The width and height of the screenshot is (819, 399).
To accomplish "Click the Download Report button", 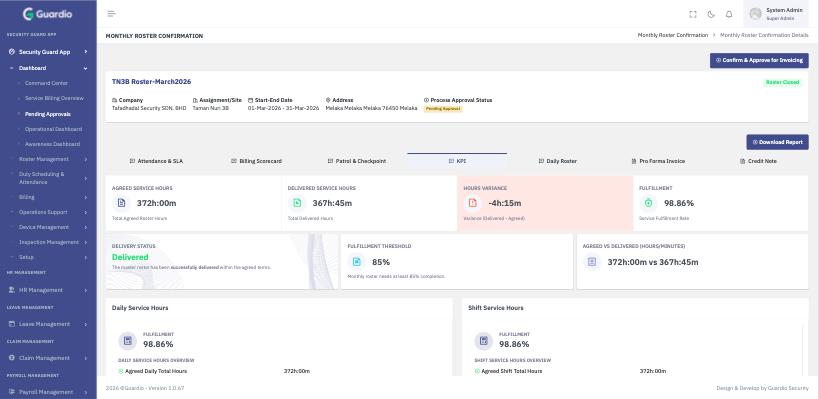I will tap(777, 142).
